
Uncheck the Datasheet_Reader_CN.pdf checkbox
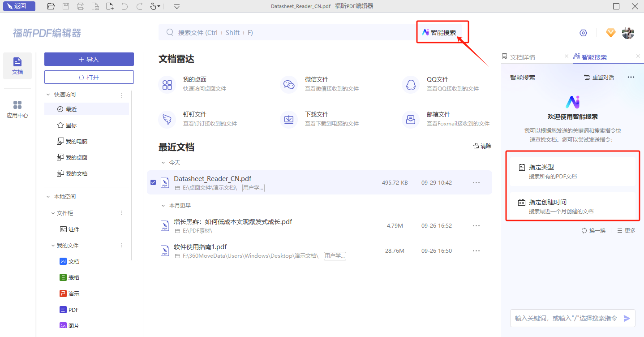tap(153, 182)
